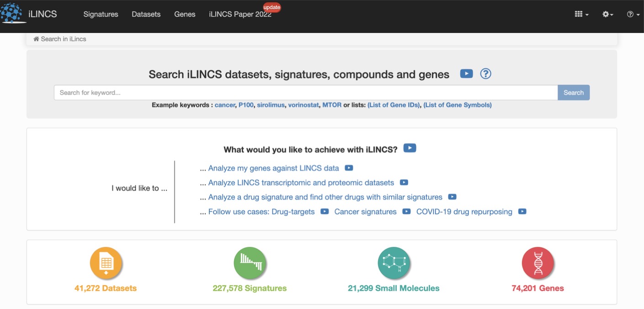Open the search help question-mark icon
The width and height of the screenshot is (644, 309).
click(485, 74)
